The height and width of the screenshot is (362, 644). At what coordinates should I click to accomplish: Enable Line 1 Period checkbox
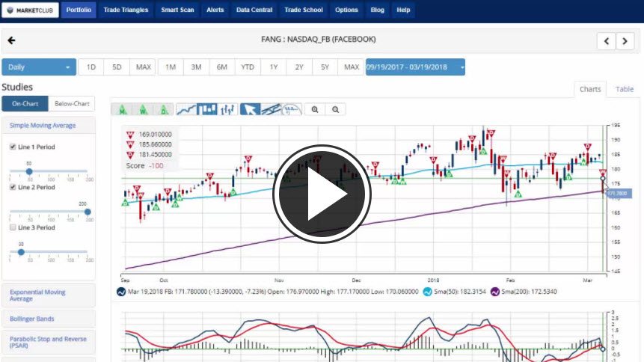coord(13,147)
